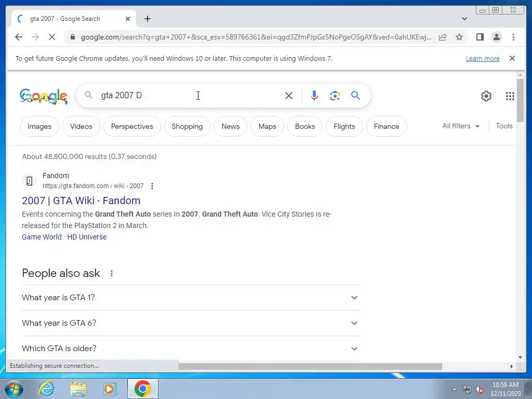Bookmark this page with the star

[459, 37]
